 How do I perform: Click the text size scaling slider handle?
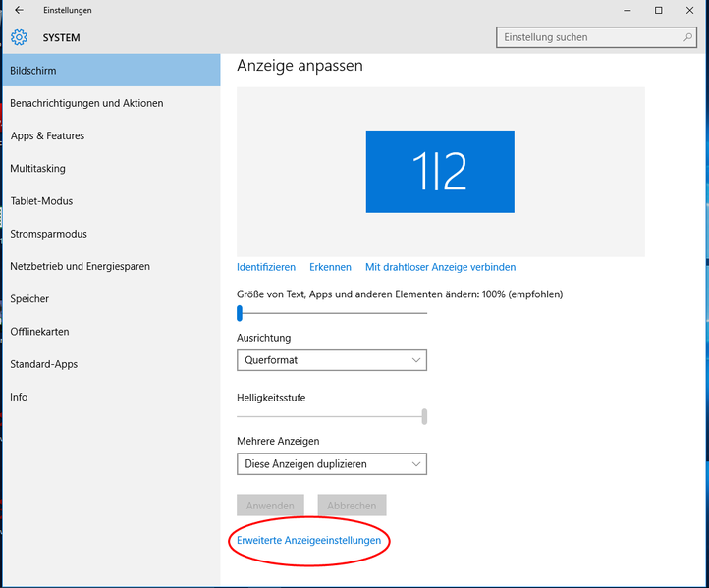tap(239, 313)
